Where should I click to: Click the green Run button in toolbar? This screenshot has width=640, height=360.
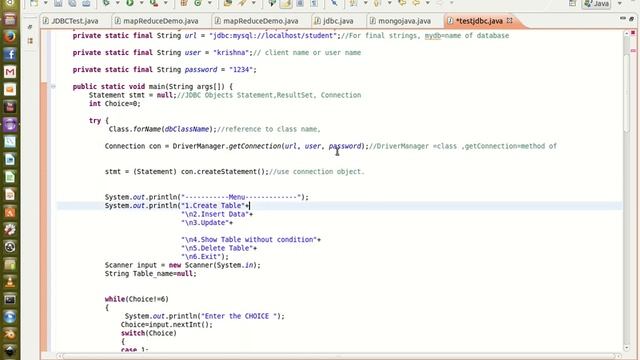coord(130,3)
